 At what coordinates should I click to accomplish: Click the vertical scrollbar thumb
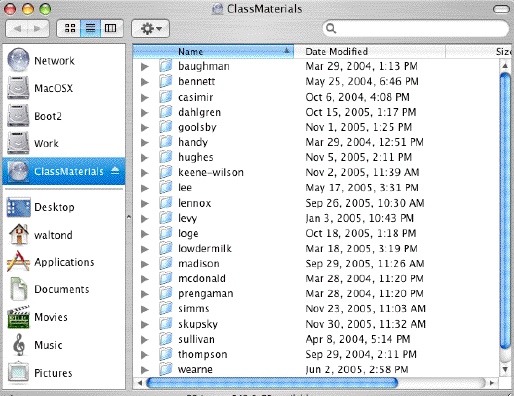pyautogui.click(x=505, y=211)
